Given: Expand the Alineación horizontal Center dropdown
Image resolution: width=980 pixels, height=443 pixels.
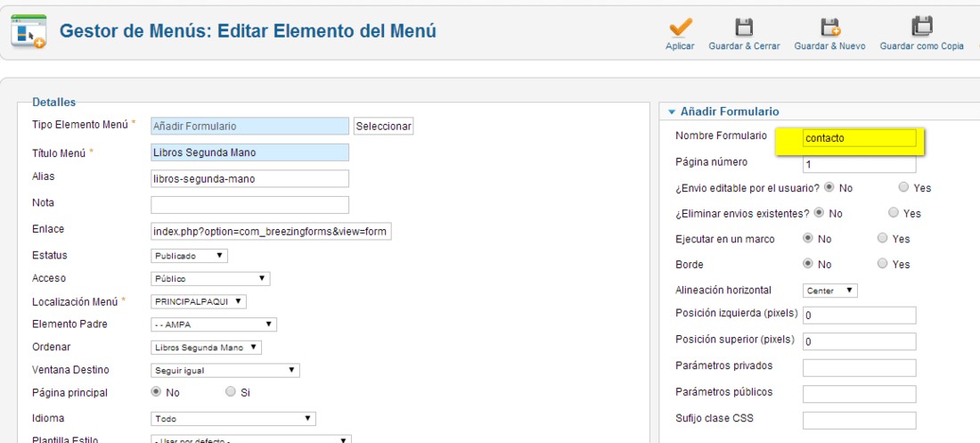Looking at the screenshot, I should point(830,291).
